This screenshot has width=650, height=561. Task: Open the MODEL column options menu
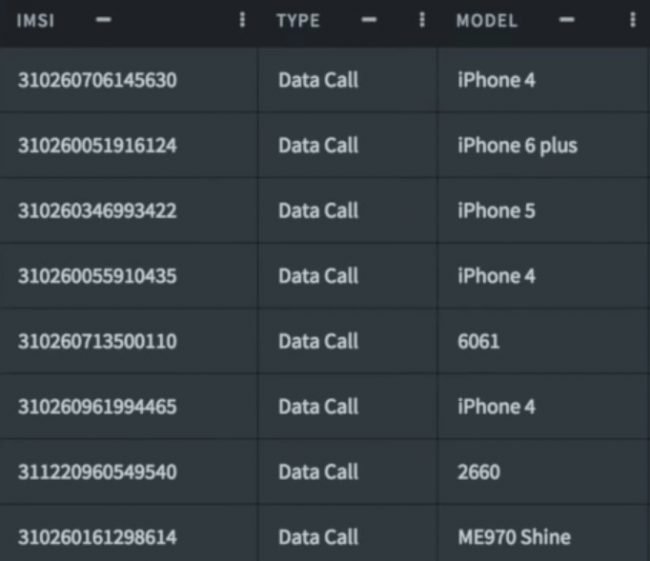pos(632,21)
